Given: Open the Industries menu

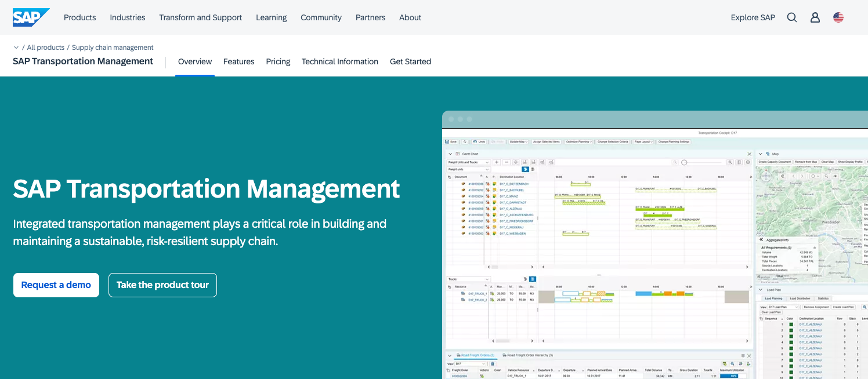Looking at the screenshot, I should [x=128, y=17].
